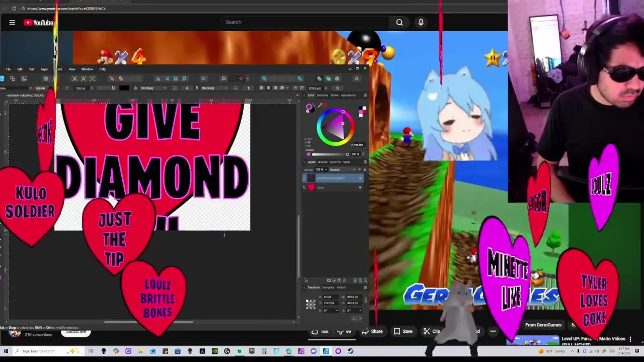Open Task View on the taskbar
Viewport: 644px width, 362px height.
point(91,351)
